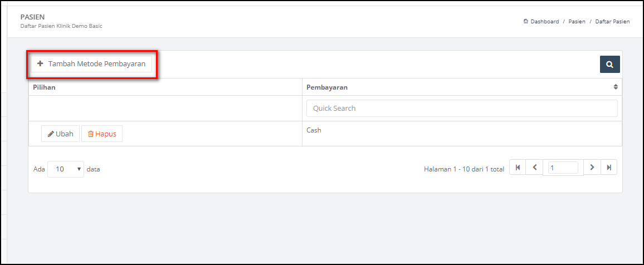Sort the Pembayaran column using sort arrows

tap(616, 87)
